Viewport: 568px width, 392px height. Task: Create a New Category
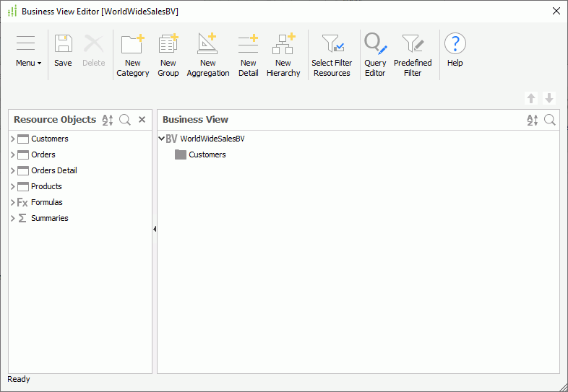(133, 54)
